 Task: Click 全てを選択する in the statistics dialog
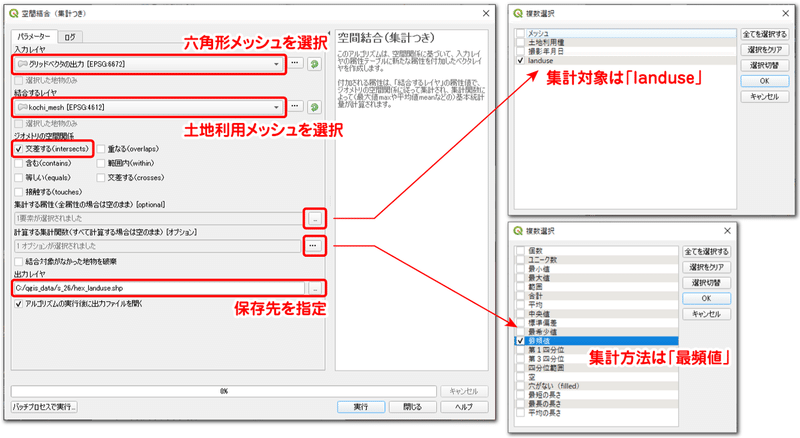[x=706, y=252]
